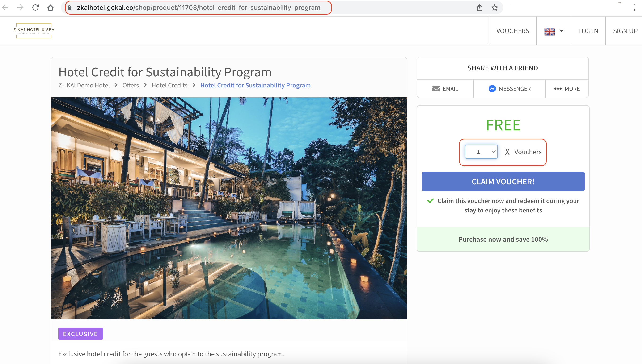
Task: Open the Vouchers menu item
Action: [513, 31]
